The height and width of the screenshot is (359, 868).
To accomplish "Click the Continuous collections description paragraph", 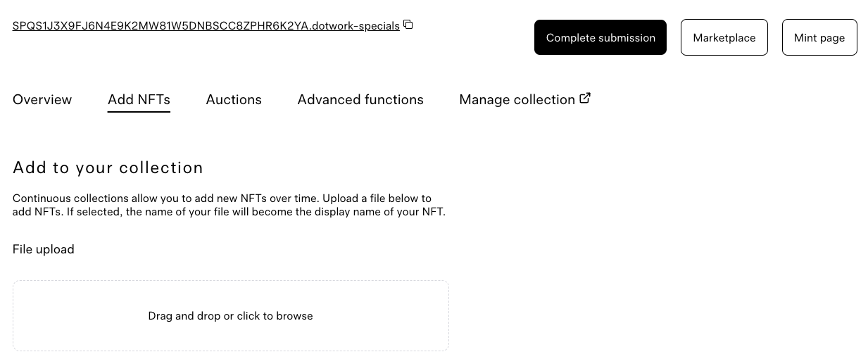I will click(x=222, y=199).
